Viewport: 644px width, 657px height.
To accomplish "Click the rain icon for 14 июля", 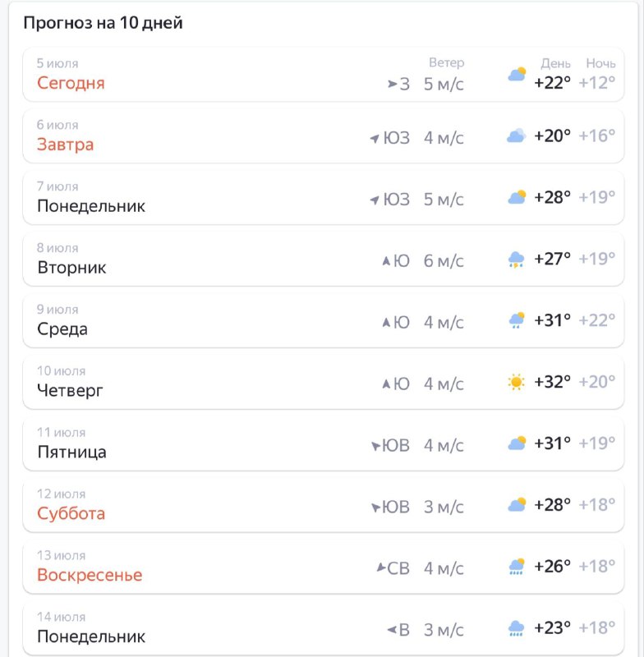I will (x=516, y=628).
